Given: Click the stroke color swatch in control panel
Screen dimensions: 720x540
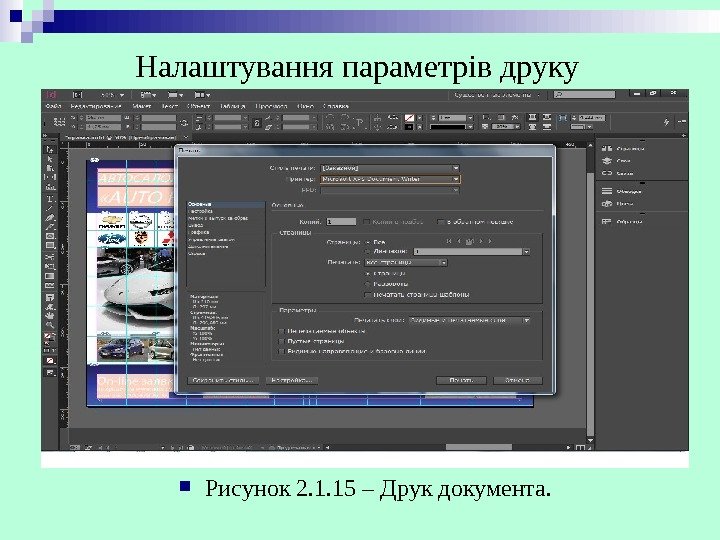Looking at the screenshot, I should pos(409,127).
